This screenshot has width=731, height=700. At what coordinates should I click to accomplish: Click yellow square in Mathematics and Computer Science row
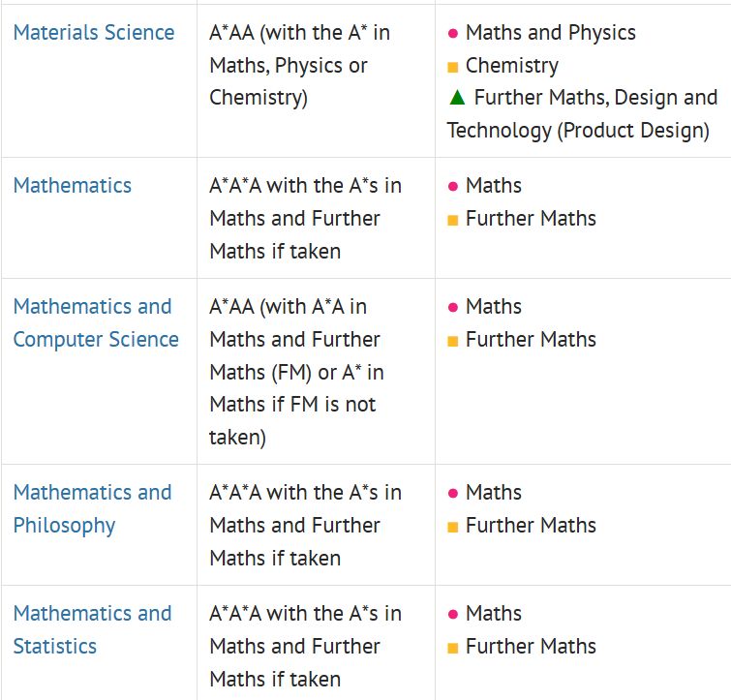tap(453, 341)
